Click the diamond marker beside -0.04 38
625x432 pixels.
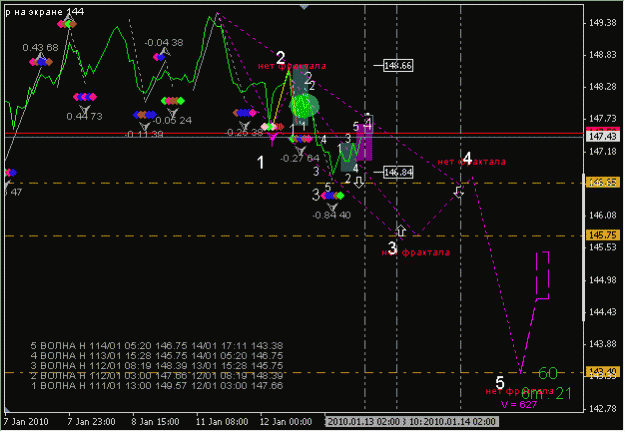[159, 57]
